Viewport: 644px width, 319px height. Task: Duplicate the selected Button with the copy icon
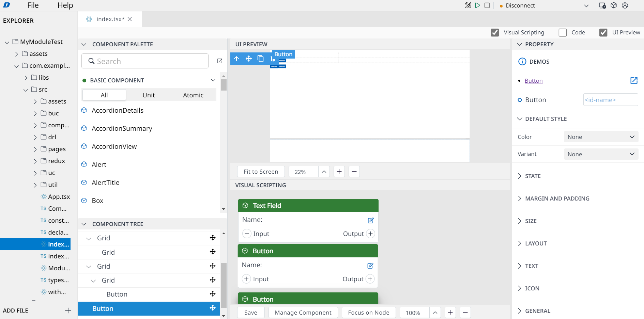261,59
